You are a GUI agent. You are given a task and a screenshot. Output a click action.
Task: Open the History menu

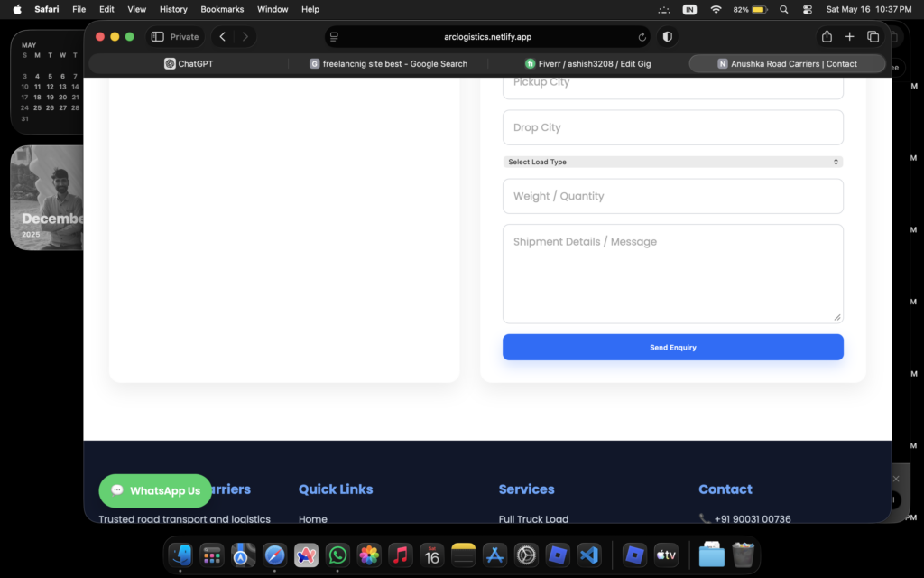(173, 9)
